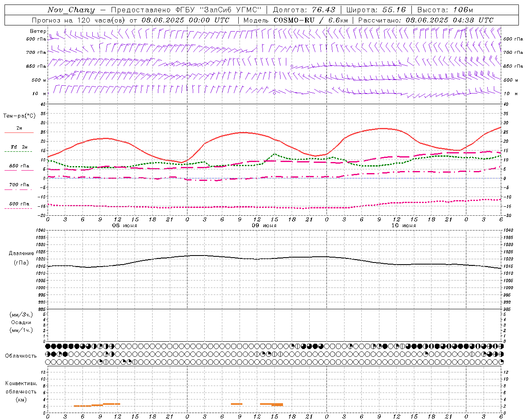Click the green dew point spike at 15h June 9
525x420 pixels.
tap(275, 154)
